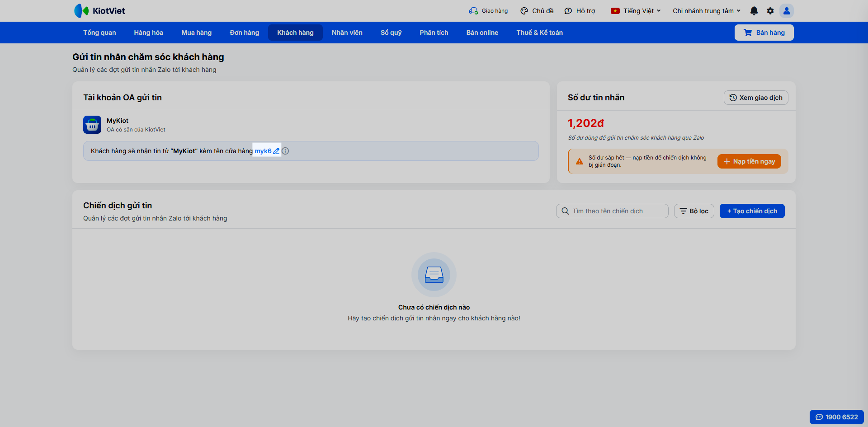The height and width of the screenshot is (427, 868).
Task: Select Thuế & Kế toán menu
Action: click(x=539, y=33)
